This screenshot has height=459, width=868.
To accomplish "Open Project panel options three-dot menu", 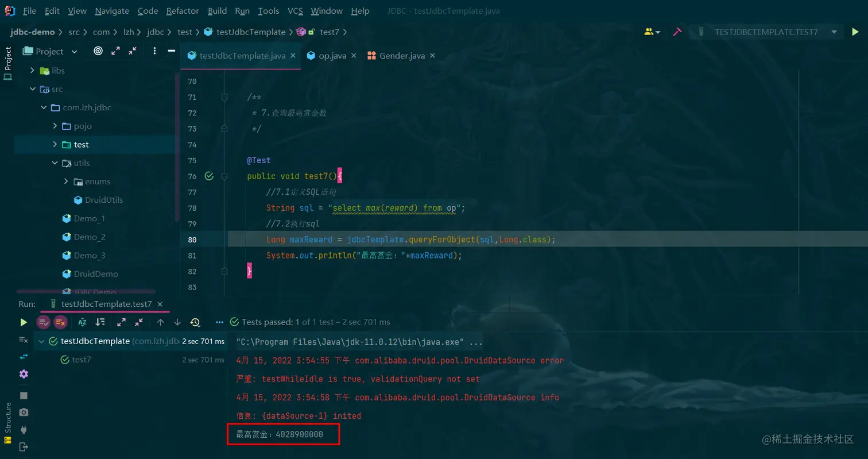I will [154, 51].
